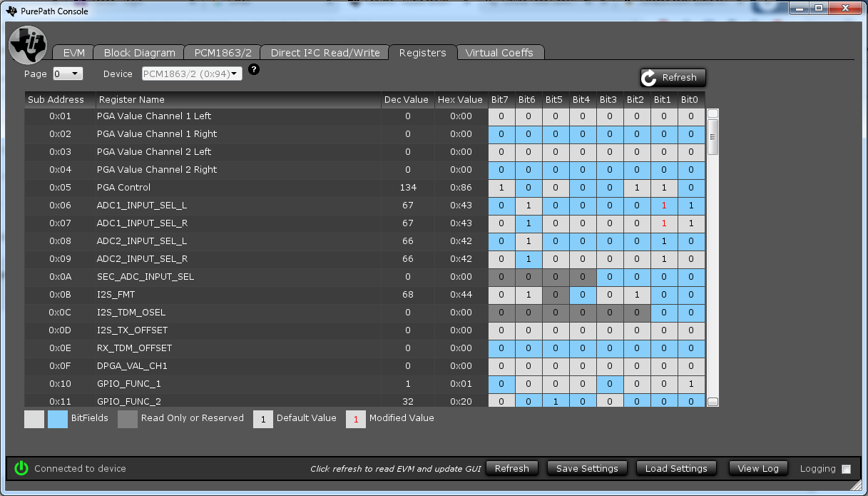Click the scrollbar up arrow of register table
Viewport: 868px width, 496px height.
coord(713,113)
